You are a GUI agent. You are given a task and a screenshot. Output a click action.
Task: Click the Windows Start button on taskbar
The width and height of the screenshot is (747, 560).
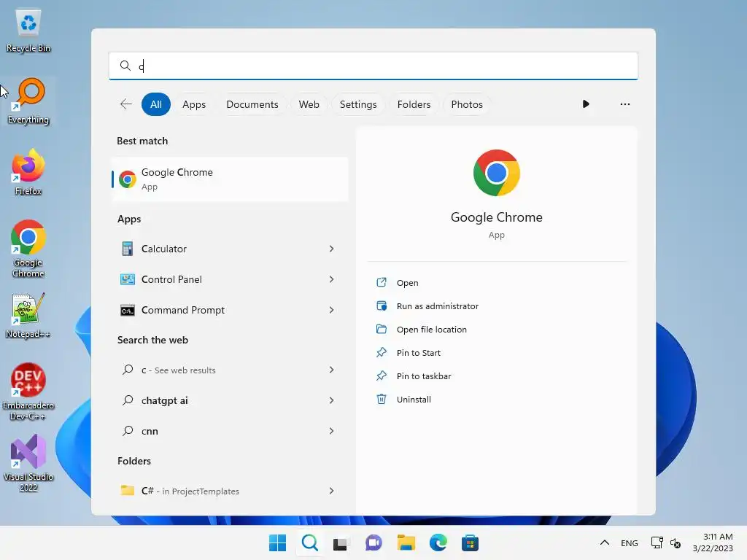[x=278, y=542]
